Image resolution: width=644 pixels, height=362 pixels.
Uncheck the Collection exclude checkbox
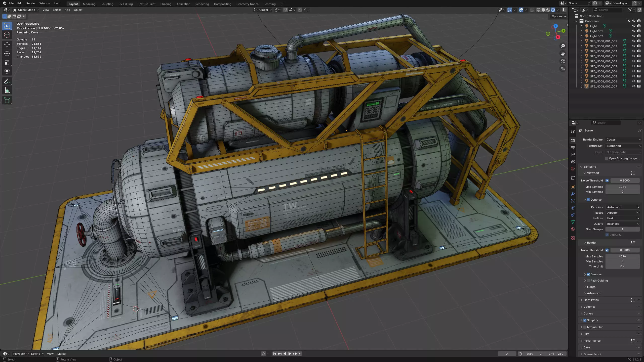pos(629,21)
